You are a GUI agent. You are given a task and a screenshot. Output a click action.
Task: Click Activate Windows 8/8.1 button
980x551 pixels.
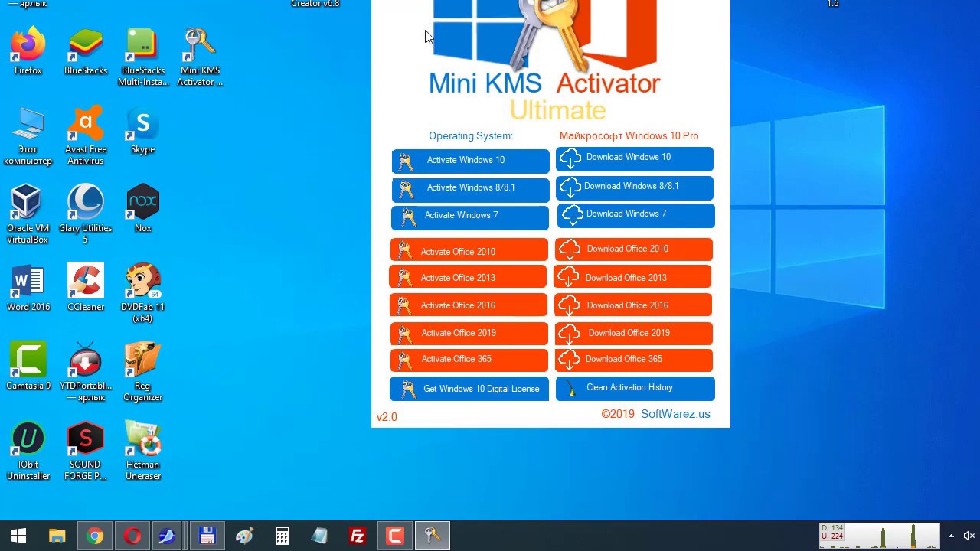470,189
